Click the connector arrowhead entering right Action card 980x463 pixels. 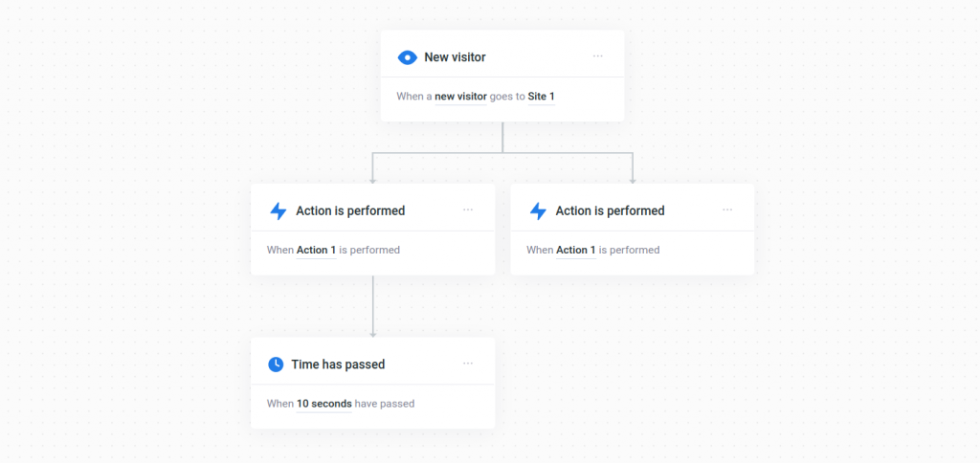pos(633,181)
